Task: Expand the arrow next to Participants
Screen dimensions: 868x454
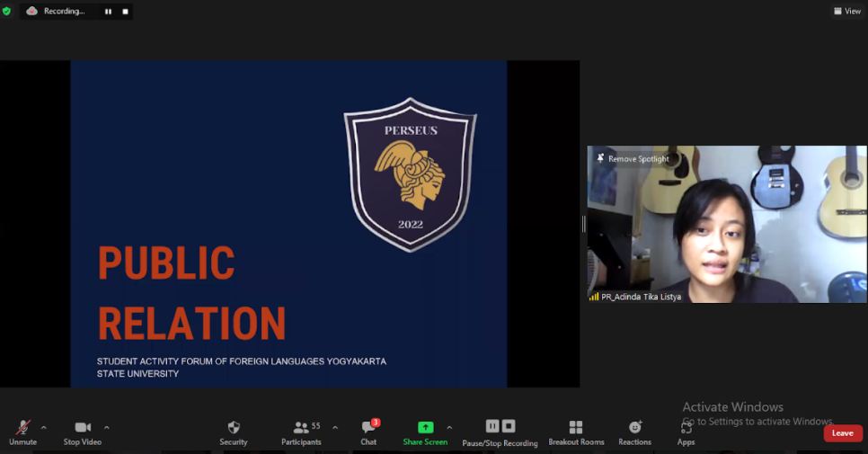Action: click(335, 428)
